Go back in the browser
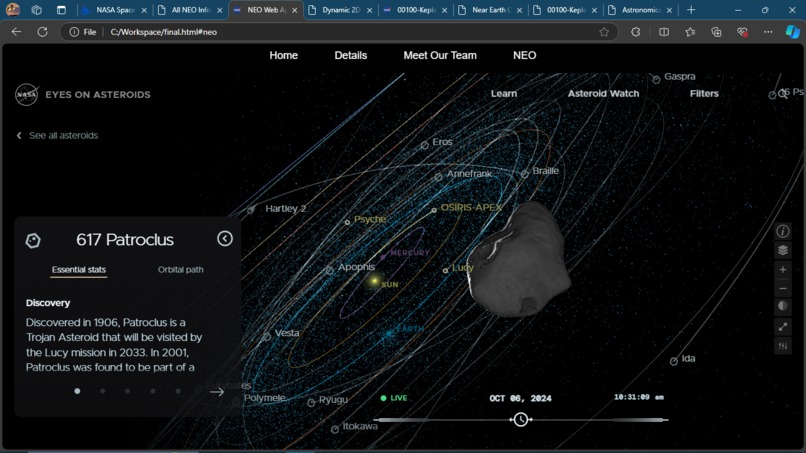 (16, 32)
